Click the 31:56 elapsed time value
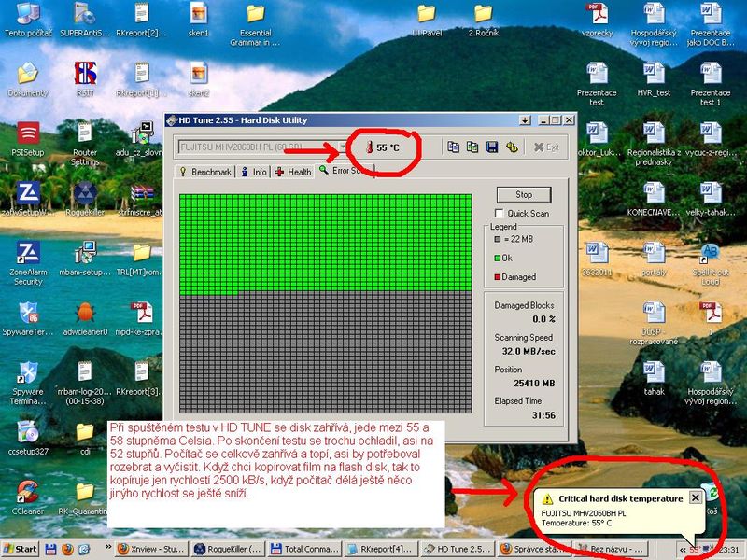The height and width of the screenshot is (560, 747). (543, 415)
